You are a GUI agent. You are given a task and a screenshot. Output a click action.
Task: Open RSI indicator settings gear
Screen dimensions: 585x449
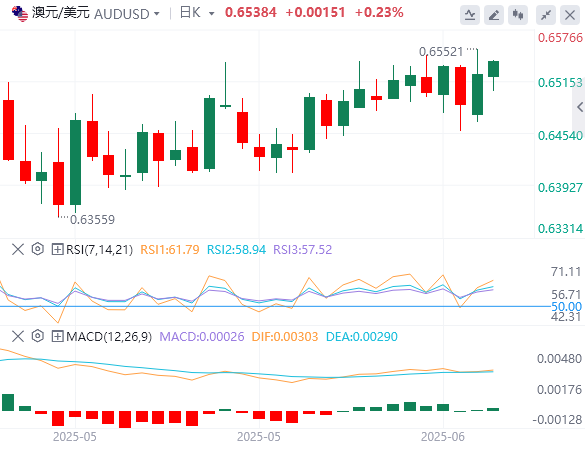click(38, 249)
